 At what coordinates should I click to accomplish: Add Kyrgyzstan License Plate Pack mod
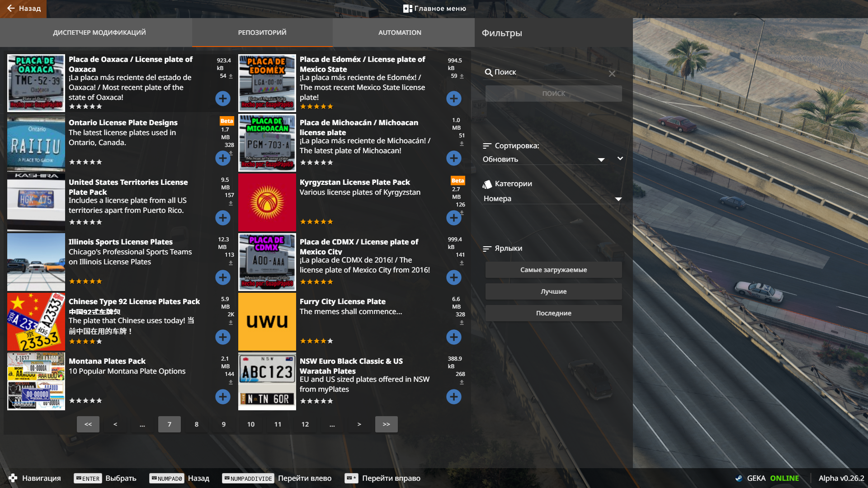pyautogui.click(x=453, y=218)
